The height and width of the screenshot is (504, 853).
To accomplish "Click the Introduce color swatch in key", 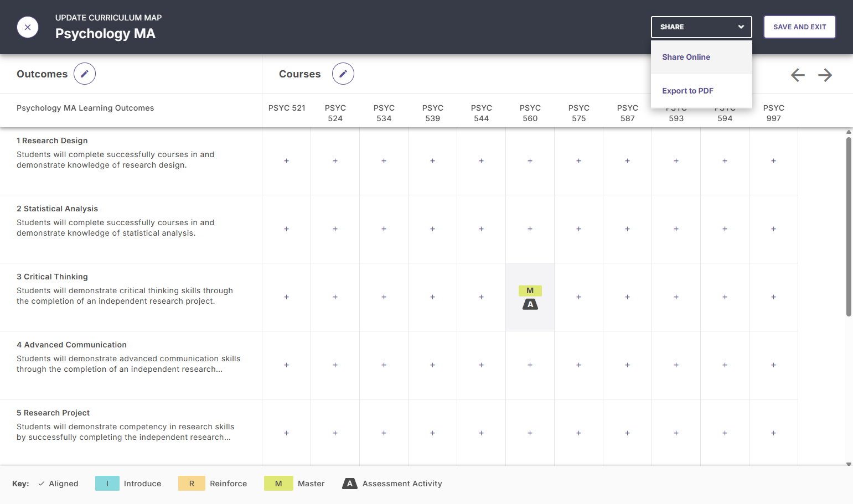I will 107,484.
